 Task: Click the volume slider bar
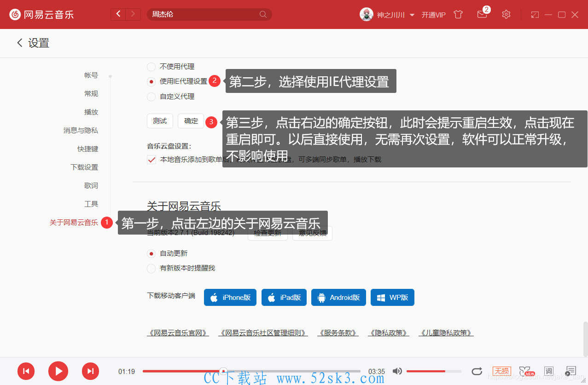click(434, 371)
